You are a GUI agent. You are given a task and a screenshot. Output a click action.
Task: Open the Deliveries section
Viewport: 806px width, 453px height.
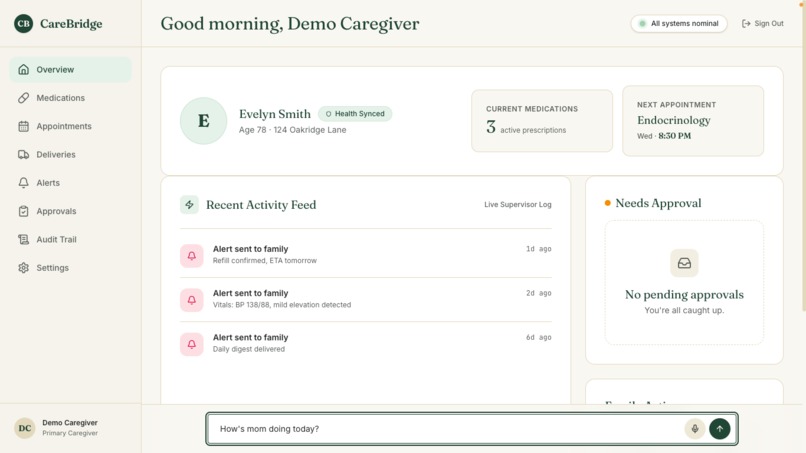click(x=70, y=154)
